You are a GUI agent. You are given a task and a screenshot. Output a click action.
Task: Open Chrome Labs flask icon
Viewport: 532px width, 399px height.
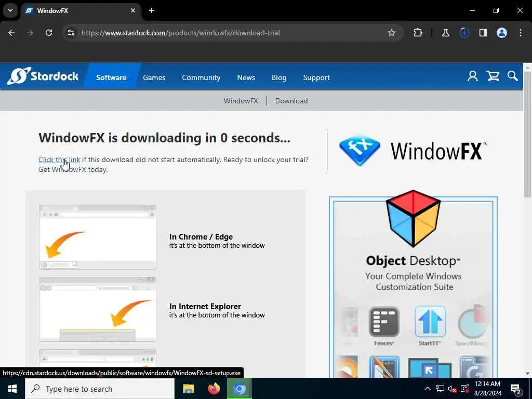coord(445,33)
